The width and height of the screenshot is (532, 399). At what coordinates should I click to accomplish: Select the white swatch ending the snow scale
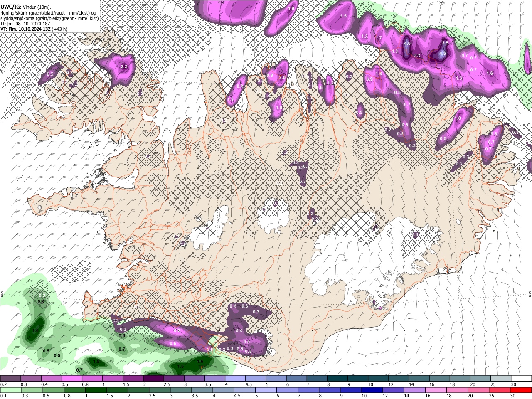(521, 379)
